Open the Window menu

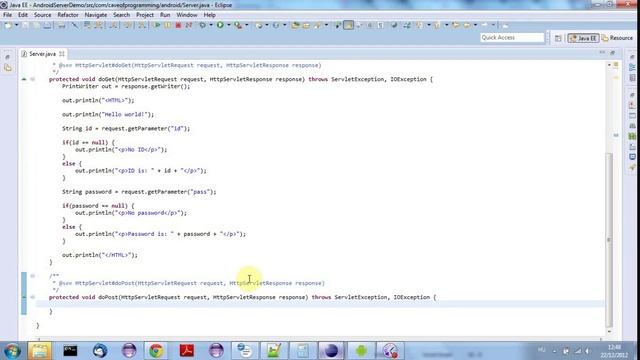(187, 15)
